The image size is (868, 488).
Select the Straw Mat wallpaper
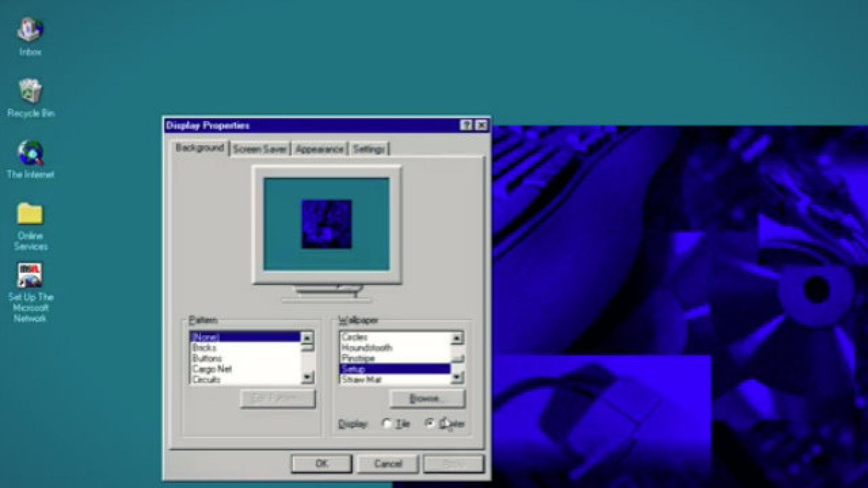click(395, 379)
